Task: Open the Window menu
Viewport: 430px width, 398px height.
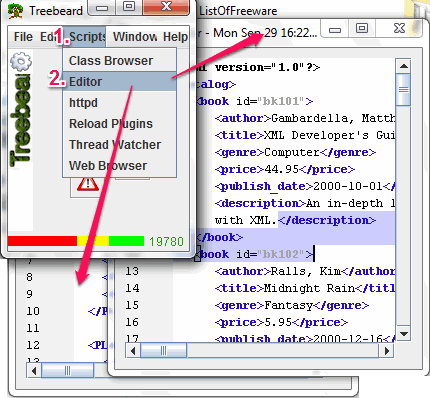Action: point(135,37)
